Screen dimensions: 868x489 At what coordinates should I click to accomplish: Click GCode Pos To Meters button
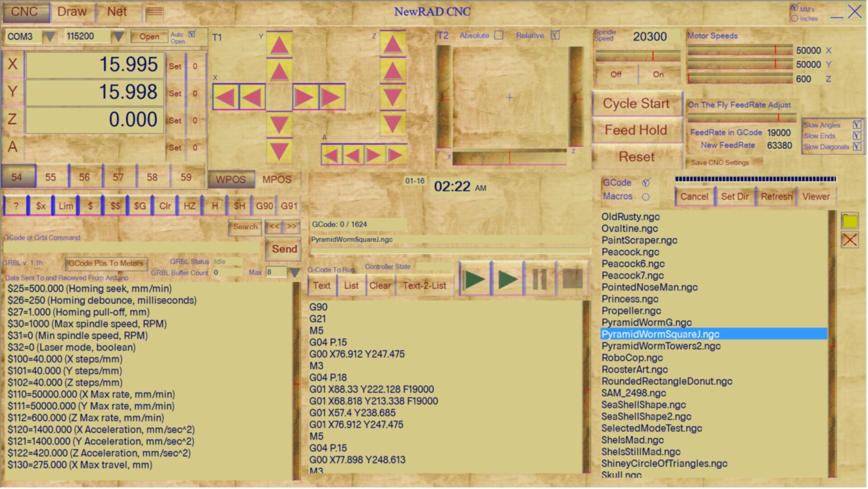[106, 263]
